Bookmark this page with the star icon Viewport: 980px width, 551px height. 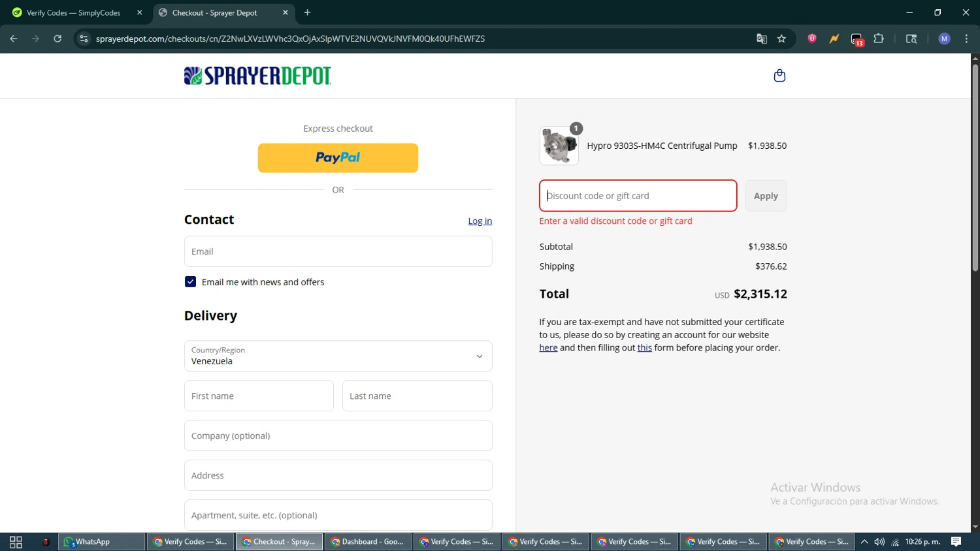pyautogui.click(x=781, y=39)
